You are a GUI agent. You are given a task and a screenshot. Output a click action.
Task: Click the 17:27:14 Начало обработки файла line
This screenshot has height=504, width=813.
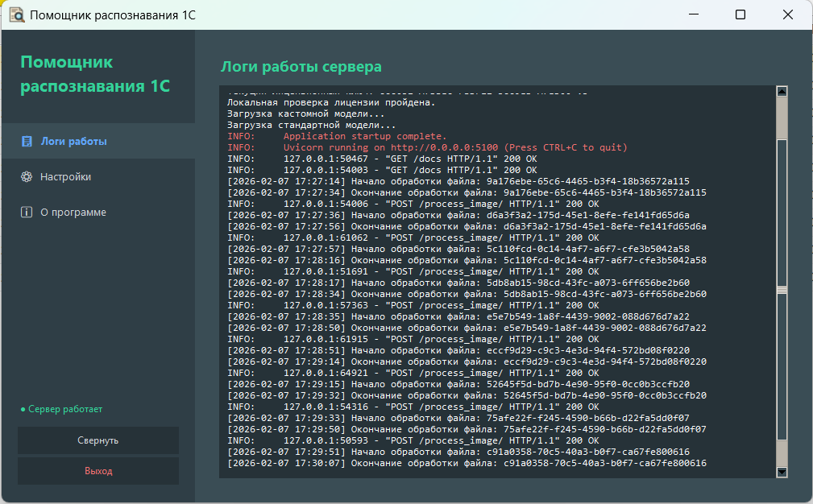click(x=458, y=181)
